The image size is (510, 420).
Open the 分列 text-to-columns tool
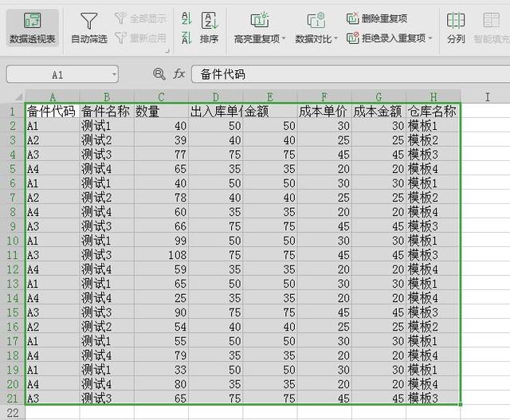tap(456, 28)
